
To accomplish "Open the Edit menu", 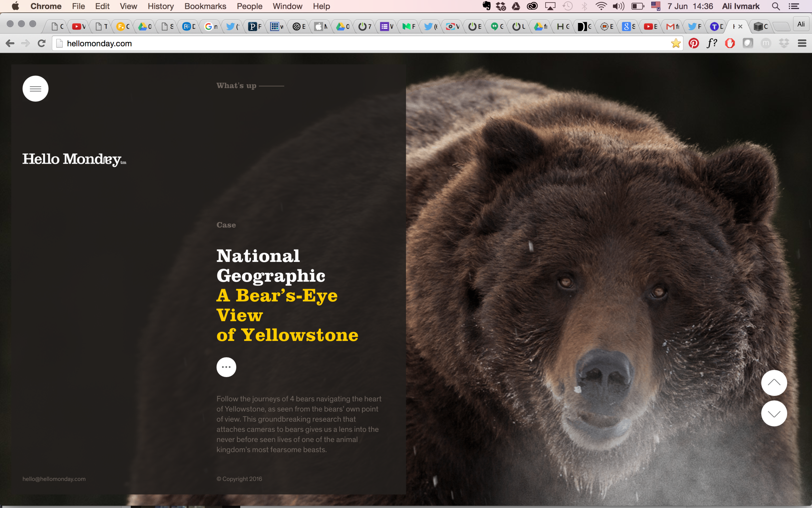I will (102, 7).
